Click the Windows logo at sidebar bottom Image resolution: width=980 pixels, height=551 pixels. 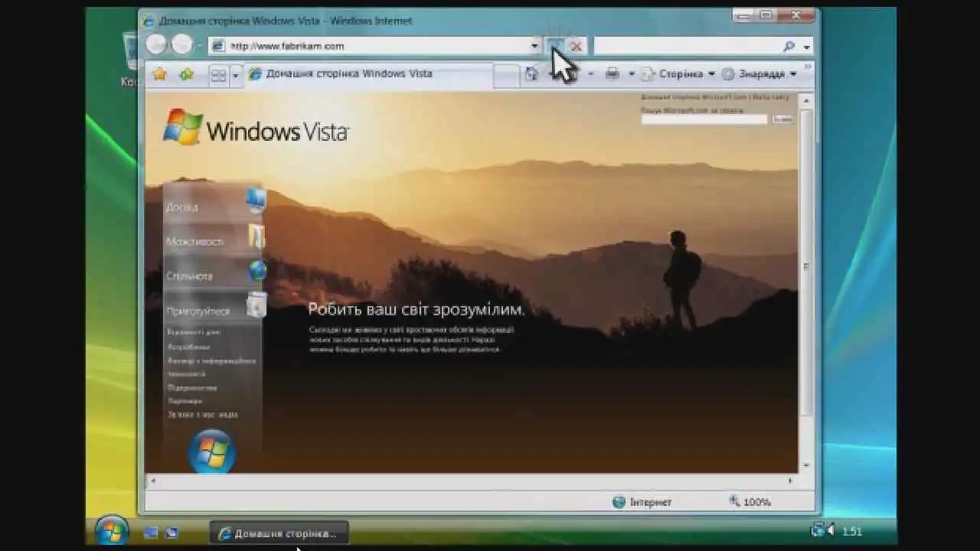[212, 452]
